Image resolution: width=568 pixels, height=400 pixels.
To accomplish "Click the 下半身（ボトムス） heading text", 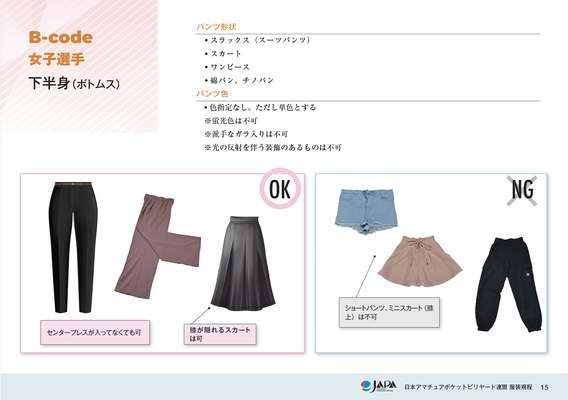I will point(74,84).
